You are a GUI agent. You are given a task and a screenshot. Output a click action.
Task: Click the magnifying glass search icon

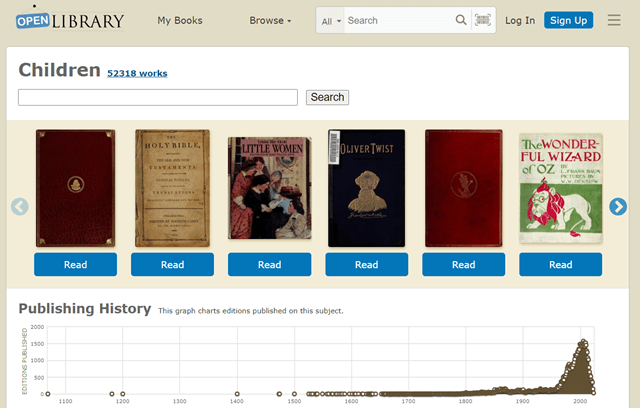click(x=461, y=20)
